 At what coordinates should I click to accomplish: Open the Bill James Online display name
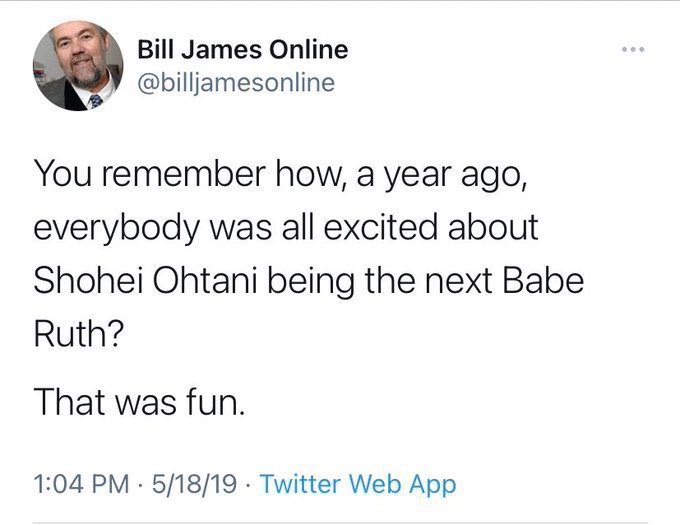243,49
